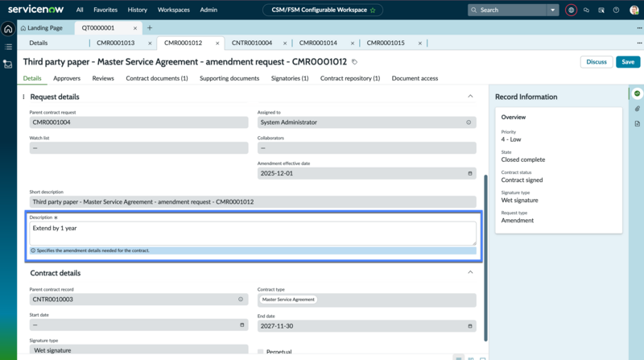Open the header notifications window icon
The width and height of the screenshot is (644, 360).
point(601,10)
